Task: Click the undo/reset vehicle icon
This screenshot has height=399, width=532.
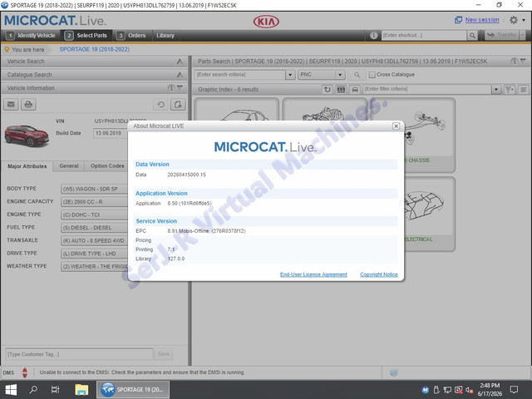Action: coord(160,104)
